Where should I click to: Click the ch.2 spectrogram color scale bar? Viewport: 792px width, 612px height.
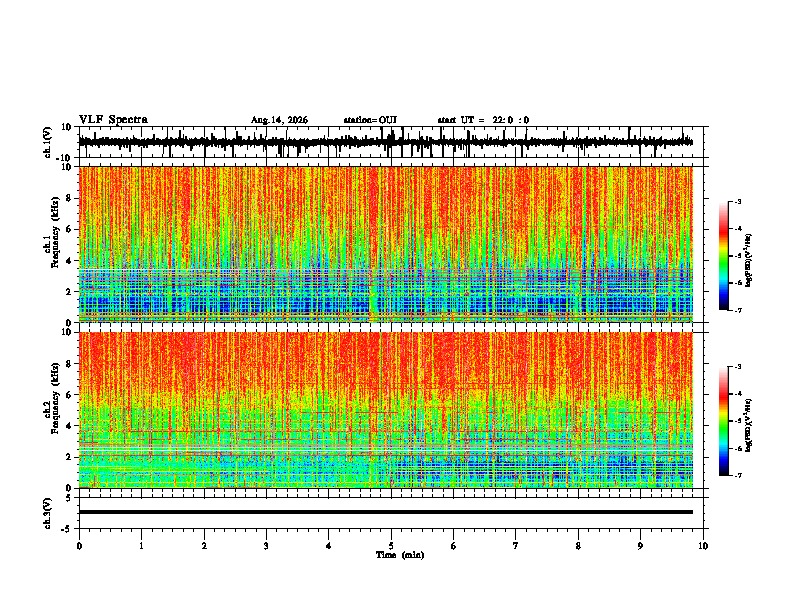click(x=724, y=421)
